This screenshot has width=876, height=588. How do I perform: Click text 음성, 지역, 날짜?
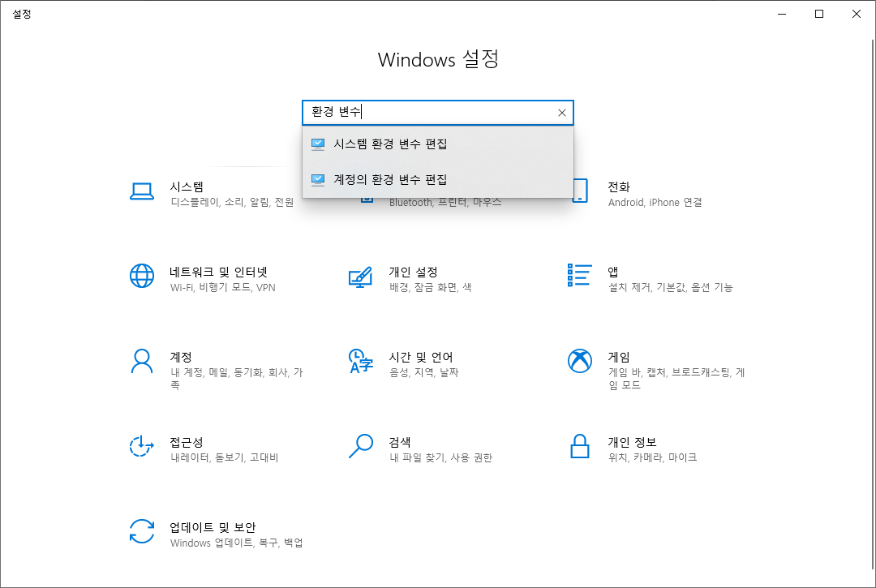424,372
